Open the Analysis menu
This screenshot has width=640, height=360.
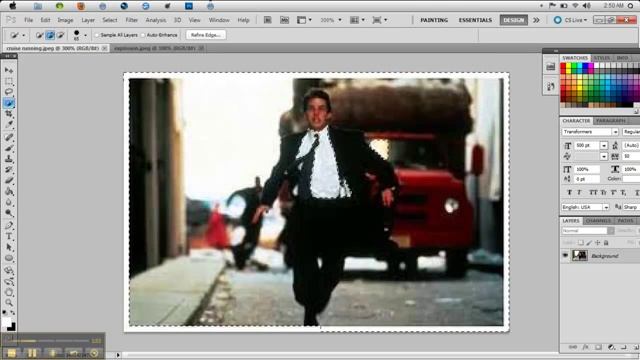tap(156, 20)
